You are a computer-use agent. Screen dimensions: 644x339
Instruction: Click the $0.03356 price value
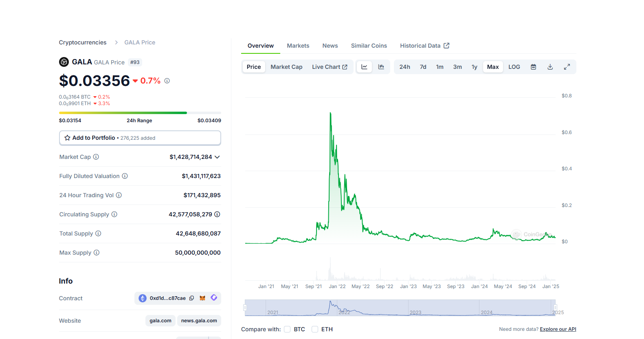(95, 81)
